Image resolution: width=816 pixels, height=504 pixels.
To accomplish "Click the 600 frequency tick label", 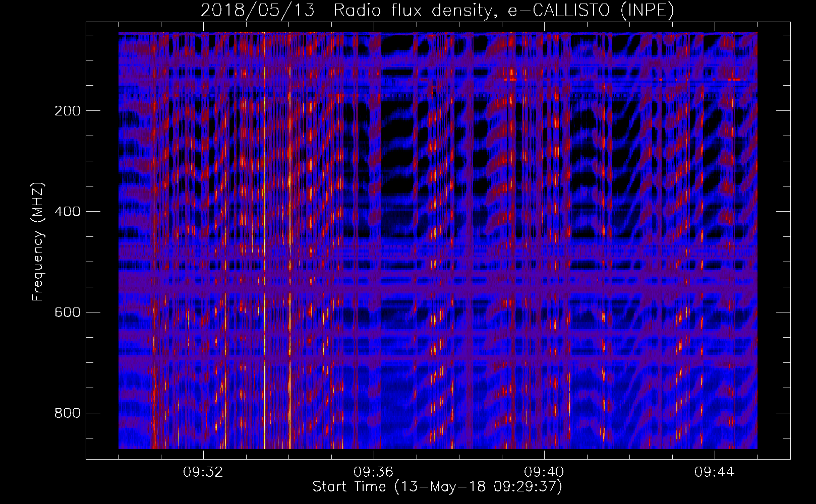I will point(67,312).
